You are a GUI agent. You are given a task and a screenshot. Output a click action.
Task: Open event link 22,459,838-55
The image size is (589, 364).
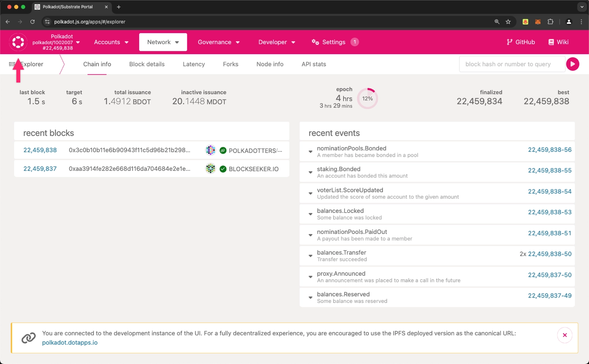(x=550, y=171)
